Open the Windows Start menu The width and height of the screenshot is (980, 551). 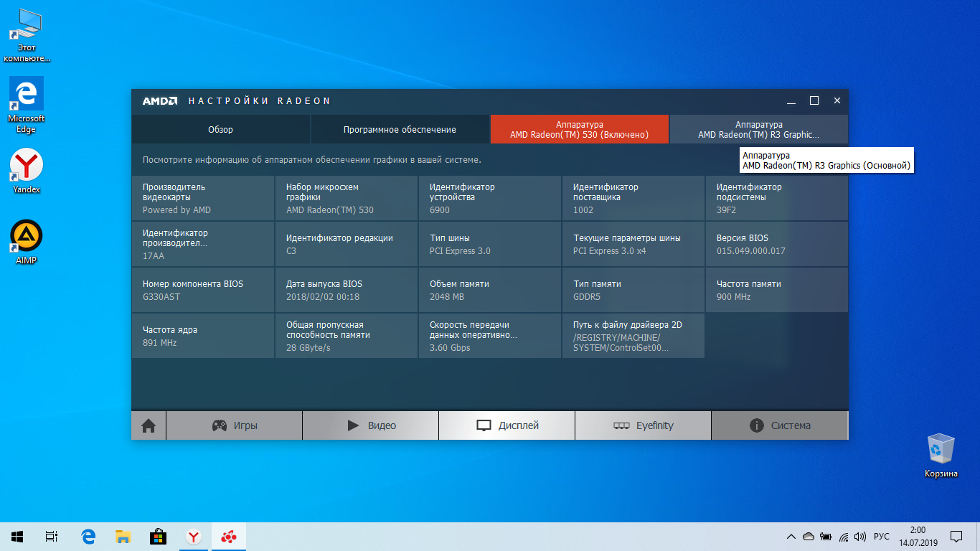coord(17,536)
